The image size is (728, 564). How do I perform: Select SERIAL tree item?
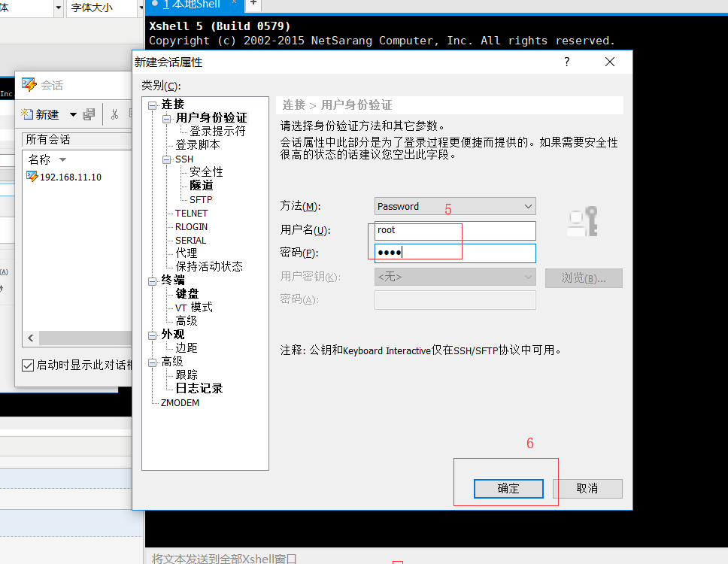190,240
